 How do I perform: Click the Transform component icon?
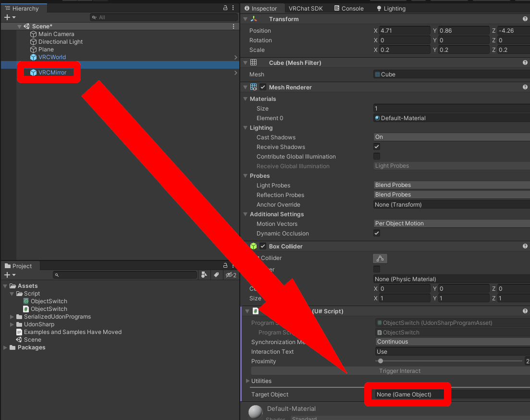[254, 19]
